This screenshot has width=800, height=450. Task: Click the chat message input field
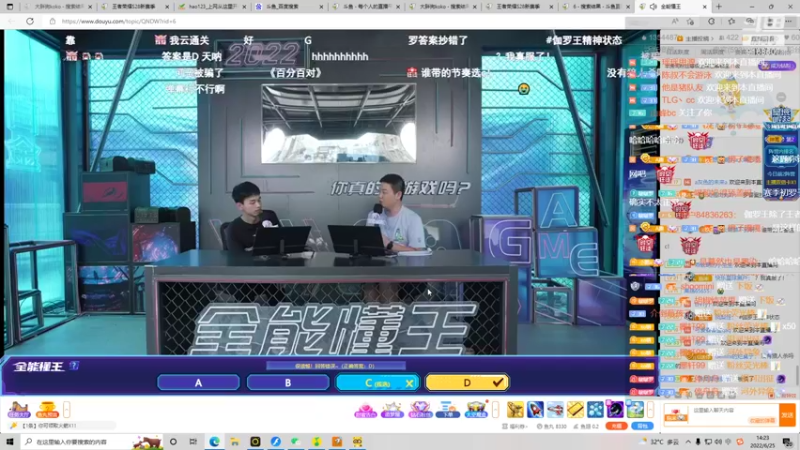721,414
